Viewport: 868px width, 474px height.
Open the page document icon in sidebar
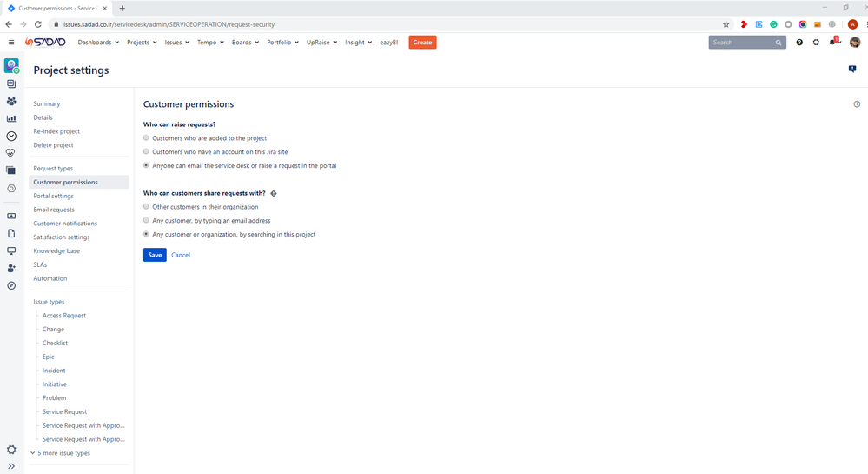coord(11,233)
